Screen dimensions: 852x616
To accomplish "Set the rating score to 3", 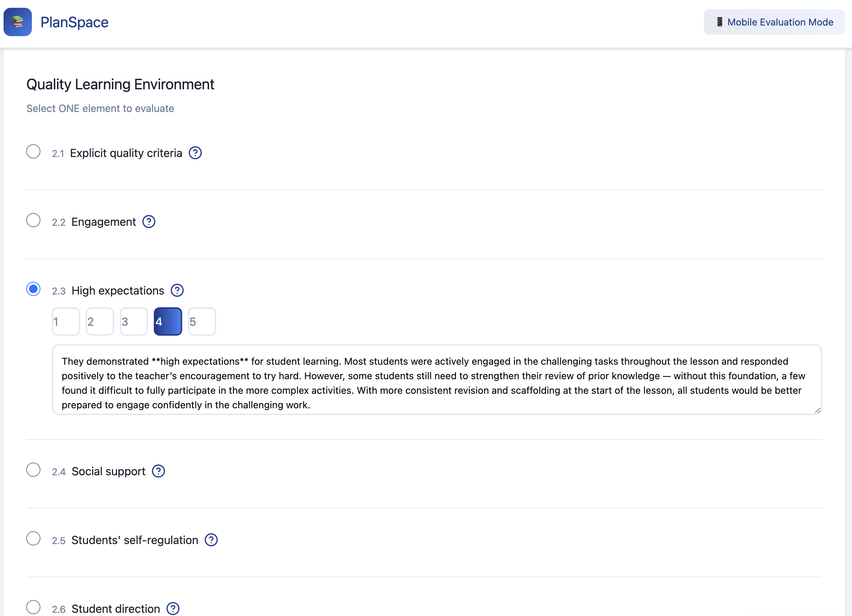I will 134,321.
